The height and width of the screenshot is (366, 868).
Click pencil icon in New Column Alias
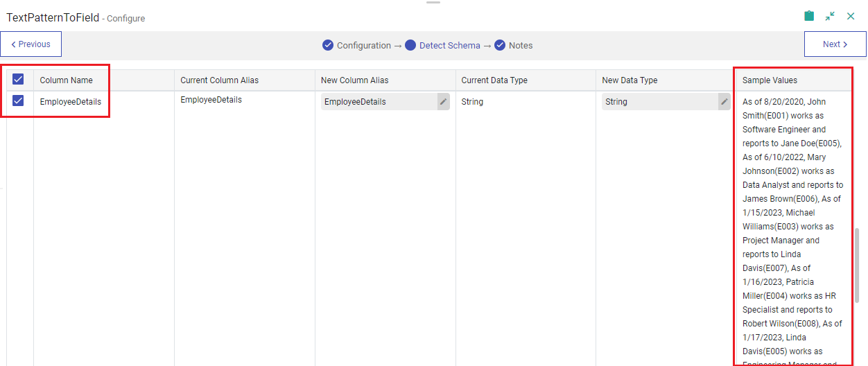pyautogui.click(x=443, y=102)
